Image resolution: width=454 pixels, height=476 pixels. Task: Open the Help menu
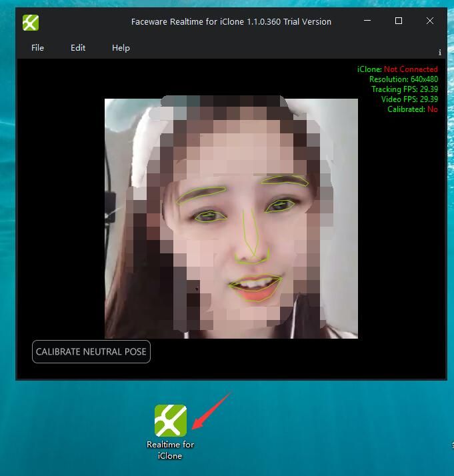(x=121, y=48)
